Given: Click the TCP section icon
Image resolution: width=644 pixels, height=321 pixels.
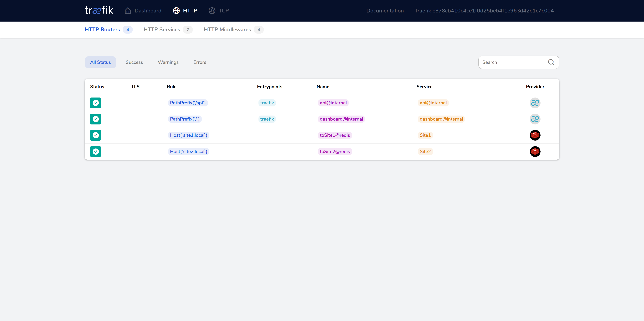Looking at the screenshot, I should [x=212, y=11].
